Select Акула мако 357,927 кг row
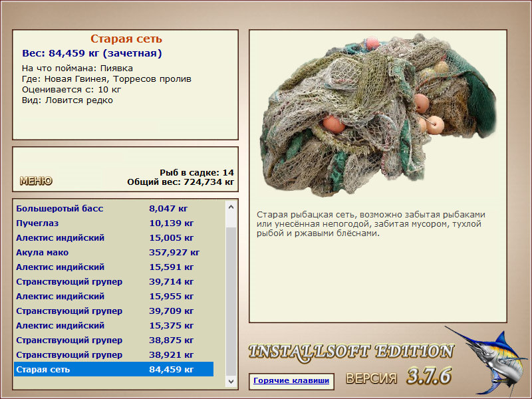This screenshot has height=399, width=532. pos(114,253)
